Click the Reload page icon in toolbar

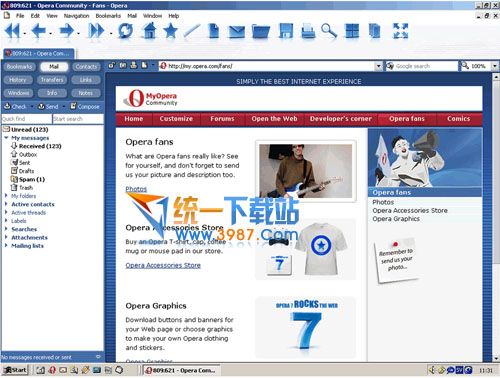coord(125,31)
